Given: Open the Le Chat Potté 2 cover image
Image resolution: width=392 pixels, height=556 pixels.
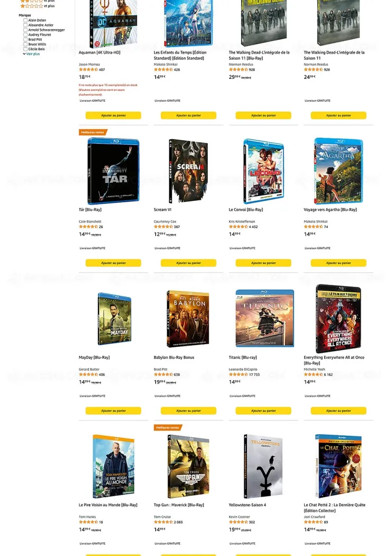Looking at the screenshot, I should 338,467.
